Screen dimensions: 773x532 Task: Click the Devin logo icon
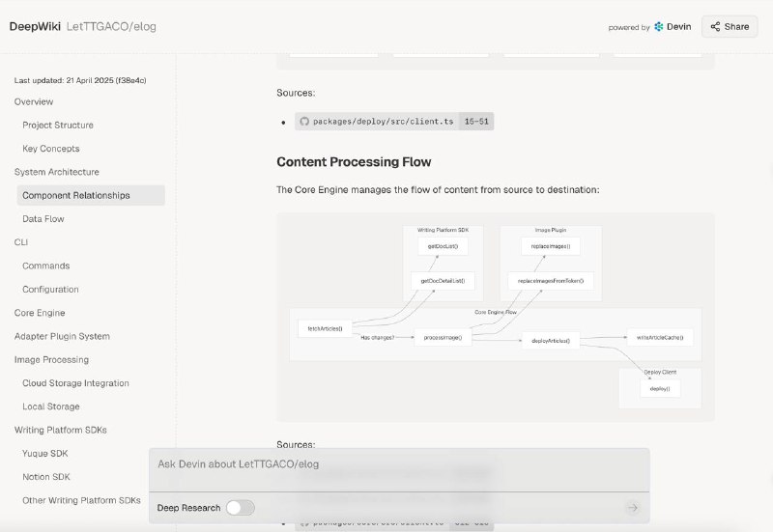tap(659, 27)
